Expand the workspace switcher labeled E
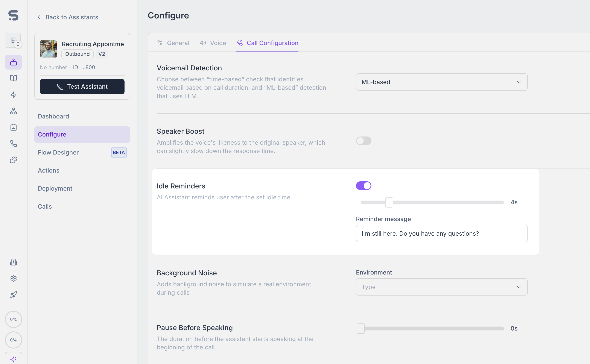This screenshot has height=364, width=590. (x=13, y=40)
